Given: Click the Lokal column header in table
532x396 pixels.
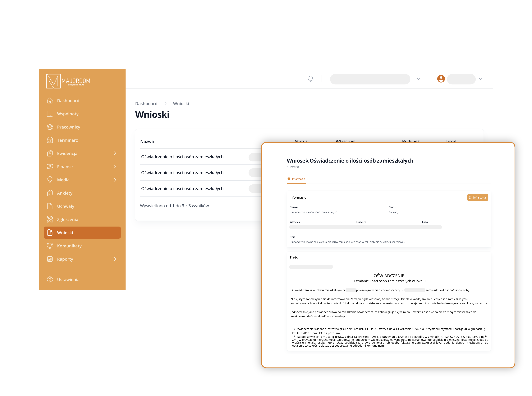Looking at the screenshot, I should click(x=451, y=141).
